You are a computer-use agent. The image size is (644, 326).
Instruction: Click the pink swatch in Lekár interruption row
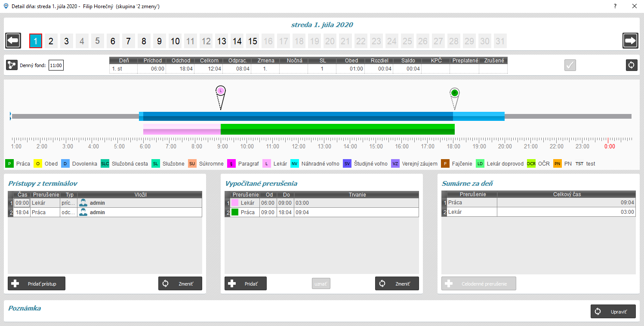[235, 203]
